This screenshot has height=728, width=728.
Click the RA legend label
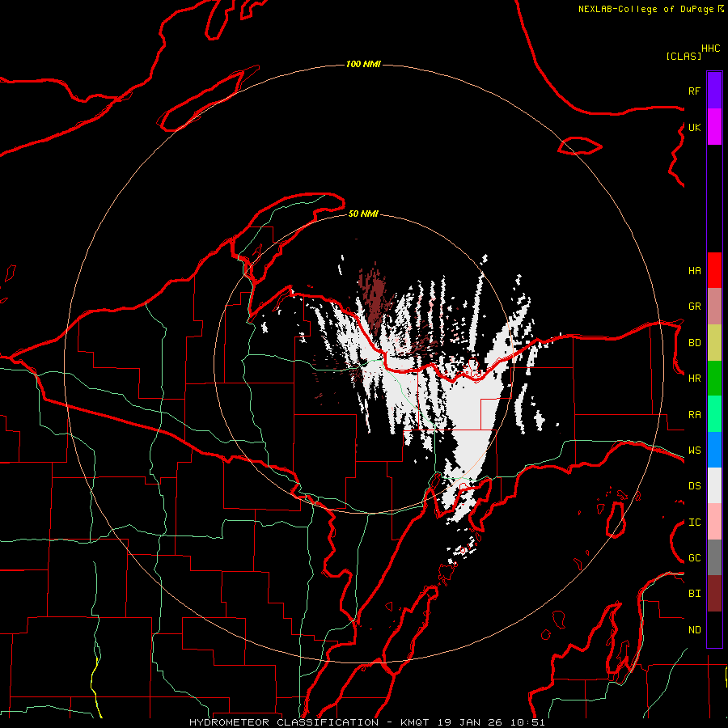tap(694, 415)
